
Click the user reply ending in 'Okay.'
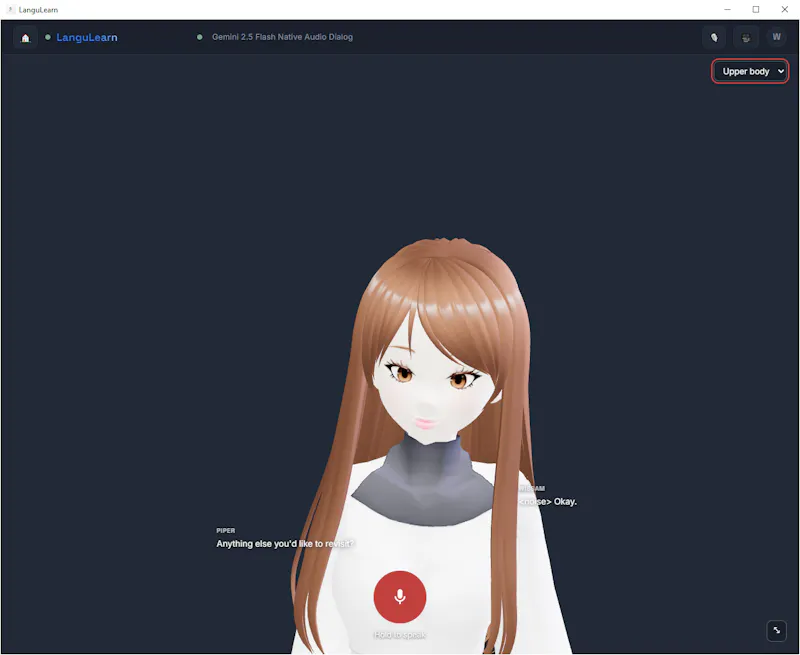point(547,501)
